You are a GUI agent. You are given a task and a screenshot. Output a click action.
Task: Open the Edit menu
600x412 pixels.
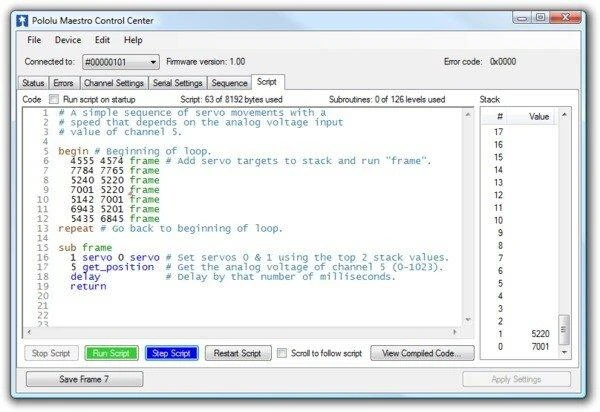click(102, 40)
